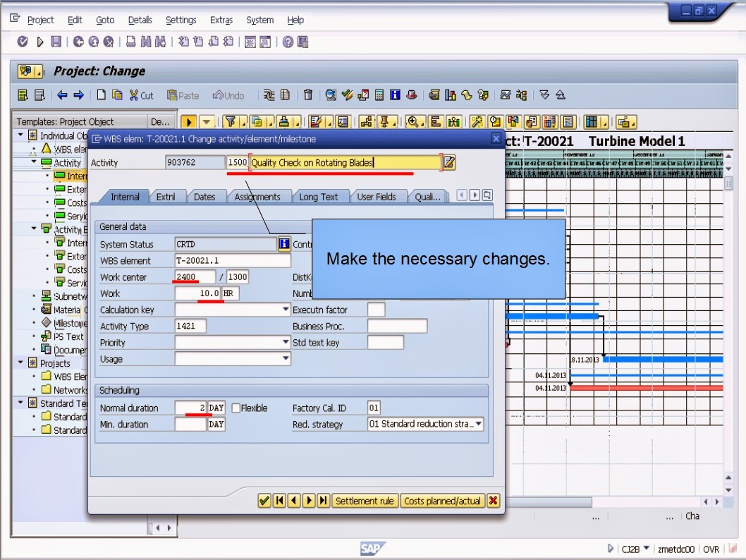This screenshot has height=560, width=746.
Task: Click inside the Work center input field
Action: pyautogui.click(x=194, y=276)
